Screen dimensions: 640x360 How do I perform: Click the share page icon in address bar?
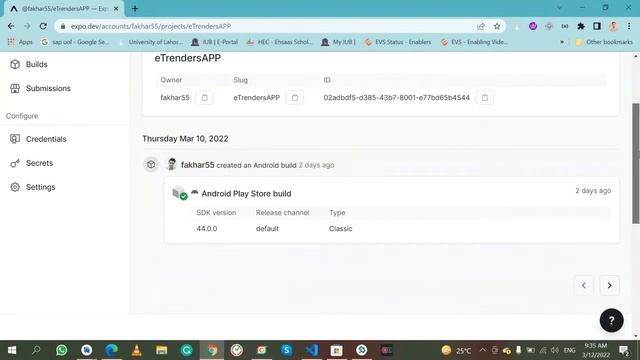(480, 26)
